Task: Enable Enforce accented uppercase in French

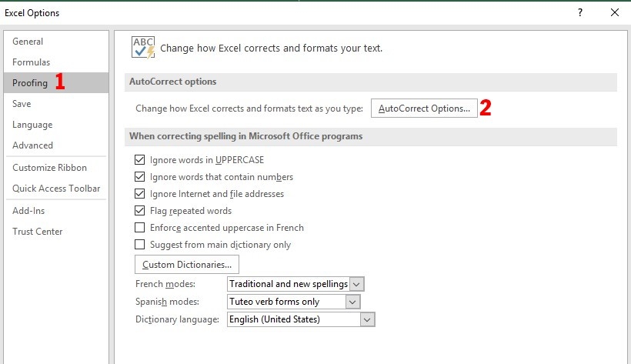Action: click(139, 228)
